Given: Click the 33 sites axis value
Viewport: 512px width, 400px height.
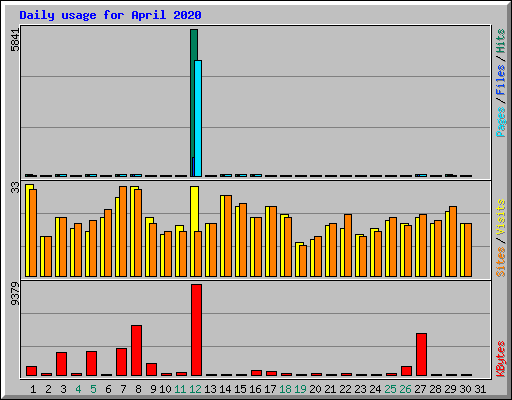Looking at the screenshot, I should [15, 188].
